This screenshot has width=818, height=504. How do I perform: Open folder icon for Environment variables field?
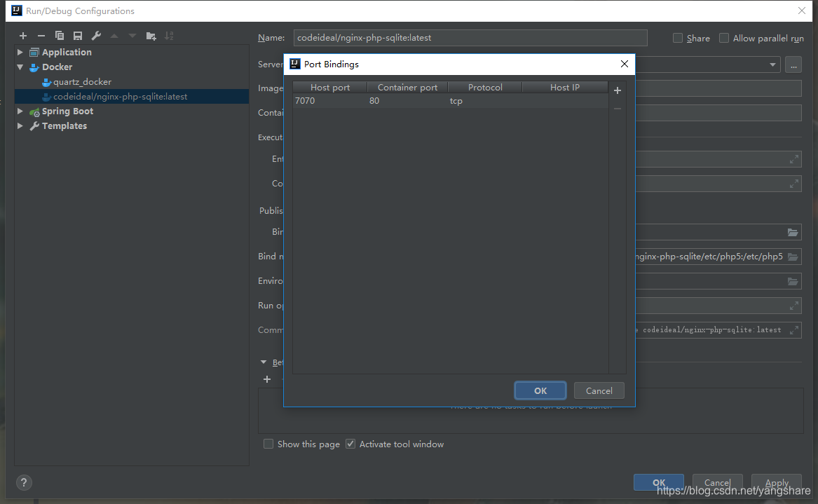[793, 281]
